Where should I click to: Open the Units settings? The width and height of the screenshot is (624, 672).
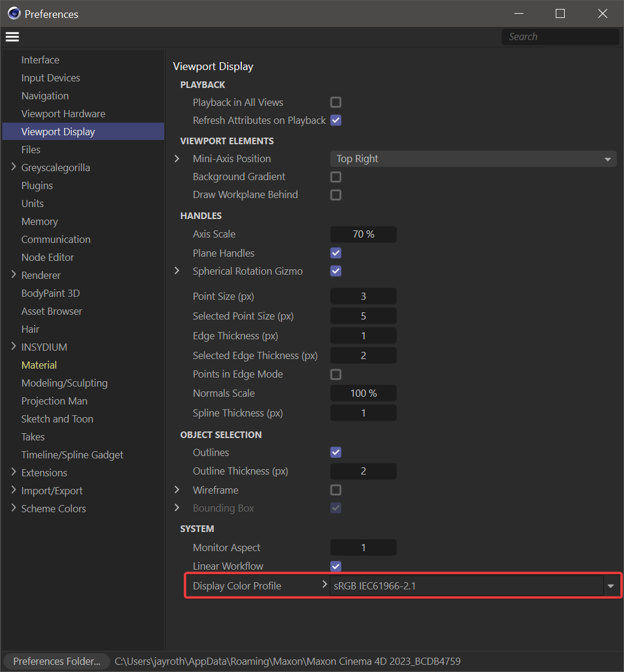pyautogui.click(x=32, y=203)
